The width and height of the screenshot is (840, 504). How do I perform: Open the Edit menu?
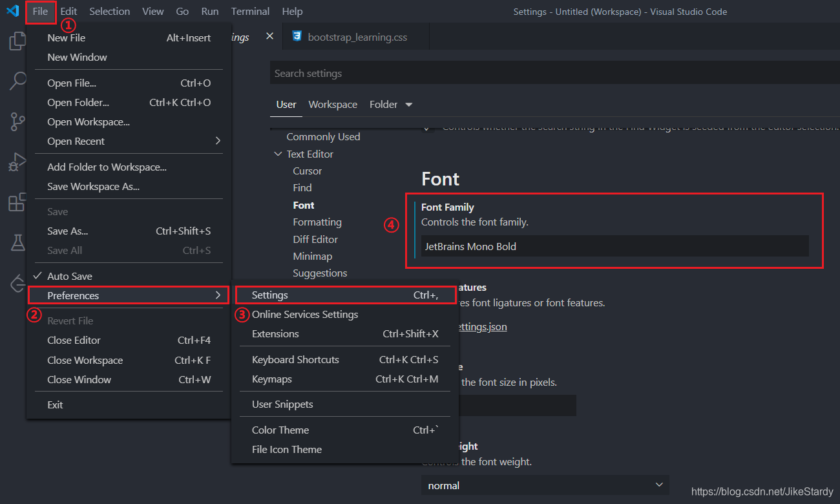(68, 11)
